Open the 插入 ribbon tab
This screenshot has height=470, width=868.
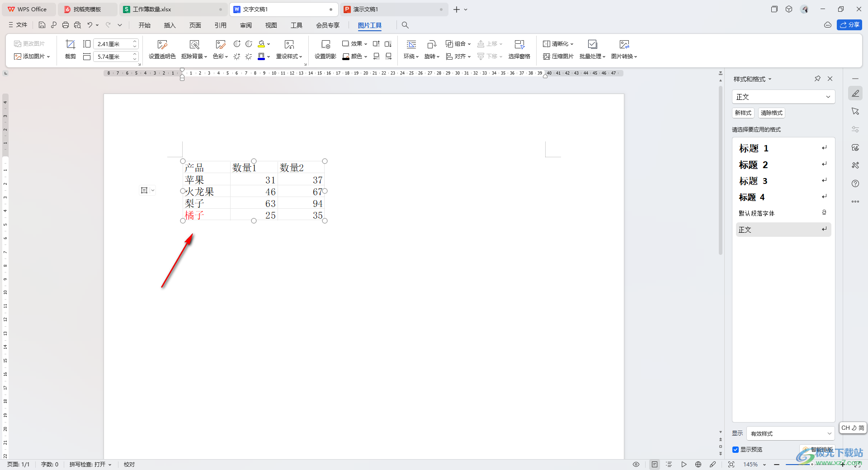170,25
